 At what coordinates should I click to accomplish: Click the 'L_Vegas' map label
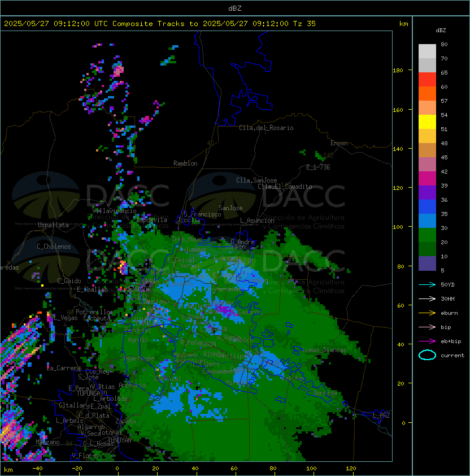coord(65,318)
